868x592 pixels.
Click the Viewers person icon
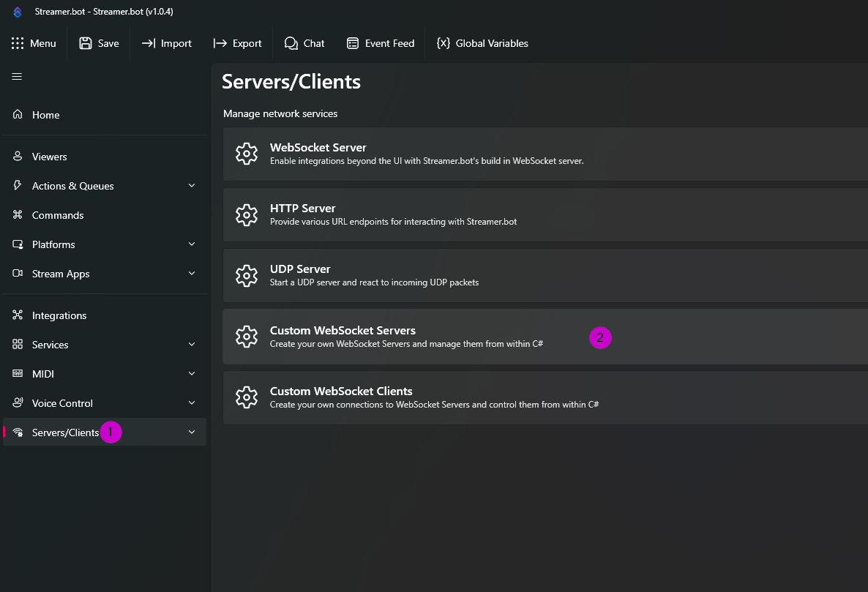click(18, 156)
